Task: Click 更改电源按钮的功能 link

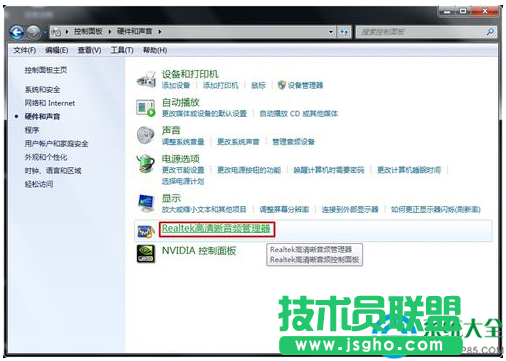Action: click(x=249, y=170)
